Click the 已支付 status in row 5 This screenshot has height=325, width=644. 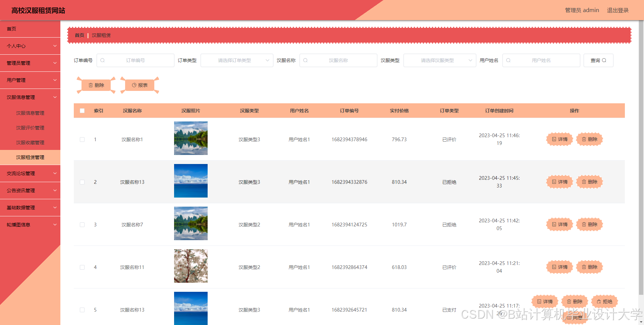pyautogui.click(x=449, y=310)
